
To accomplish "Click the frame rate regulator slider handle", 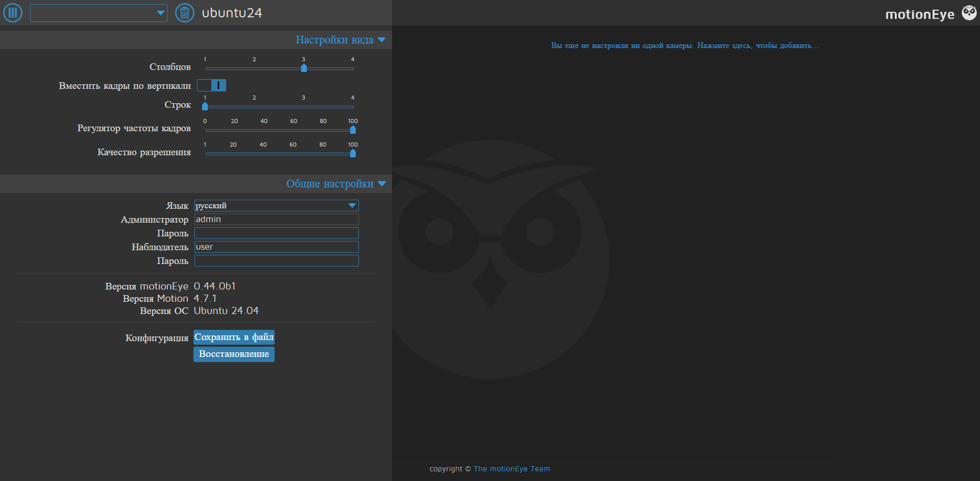I will pyautogui.click(x=353, y=130).
